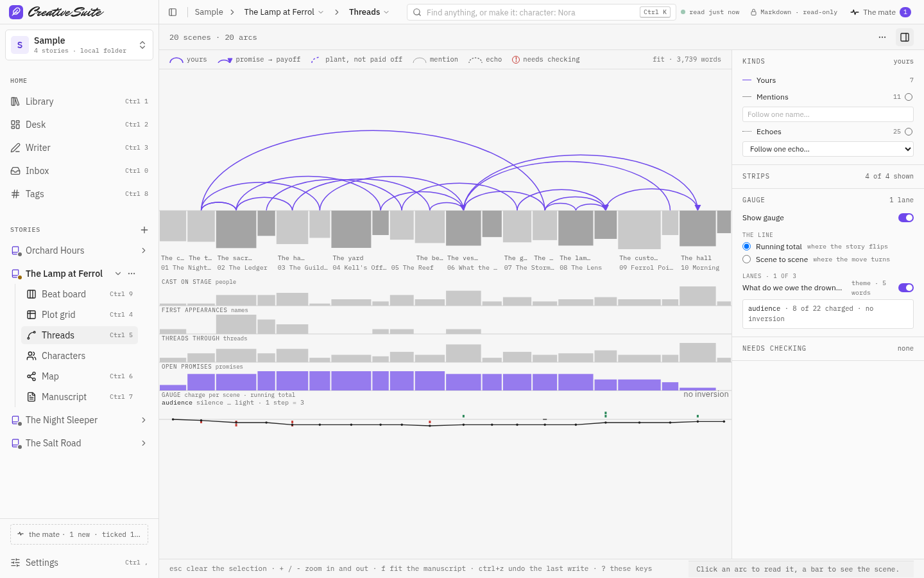Screen dimensions: 924x578
Task: Click the Settings sliders icon
Action: pos(15,563)
